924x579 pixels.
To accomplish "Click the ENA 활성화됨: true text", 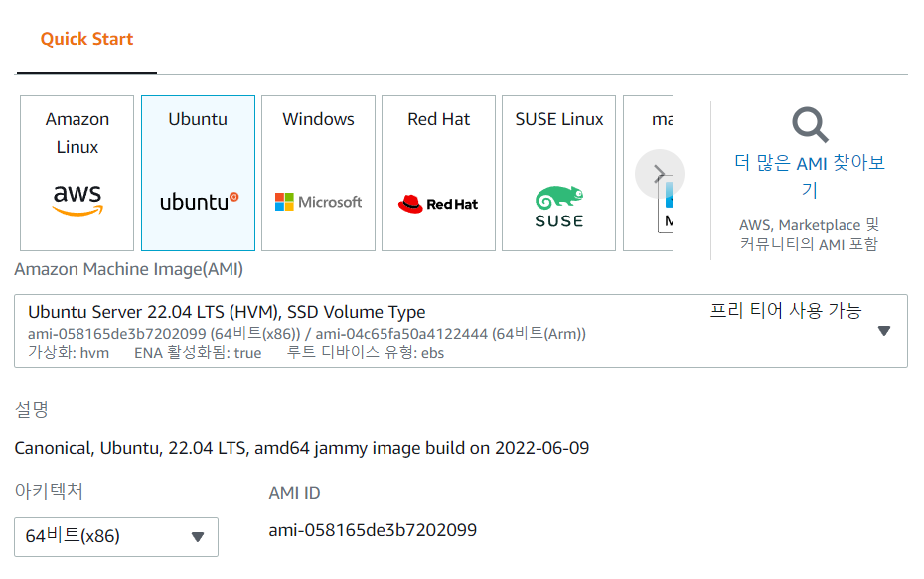I will coord(198,353).
